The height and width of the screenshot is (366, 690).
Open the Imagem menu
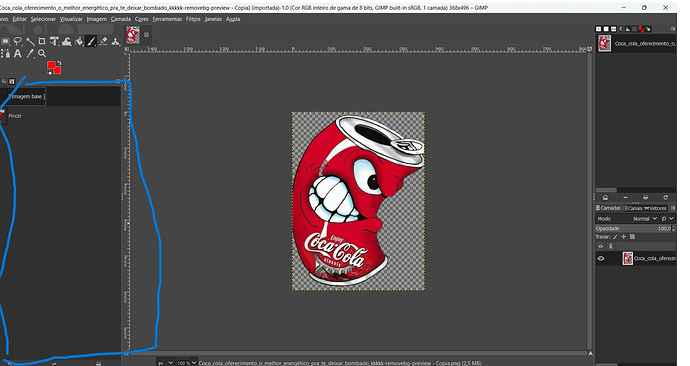point(97,19)
